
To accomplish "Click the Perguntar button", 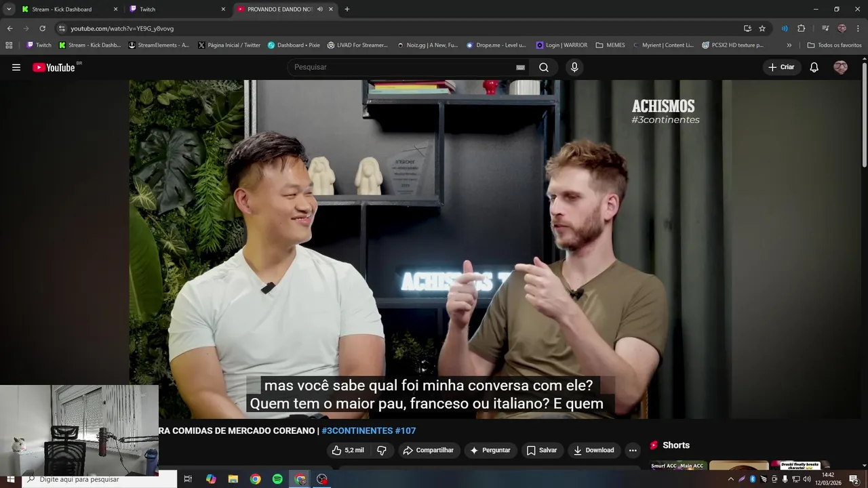I will 490,450.
